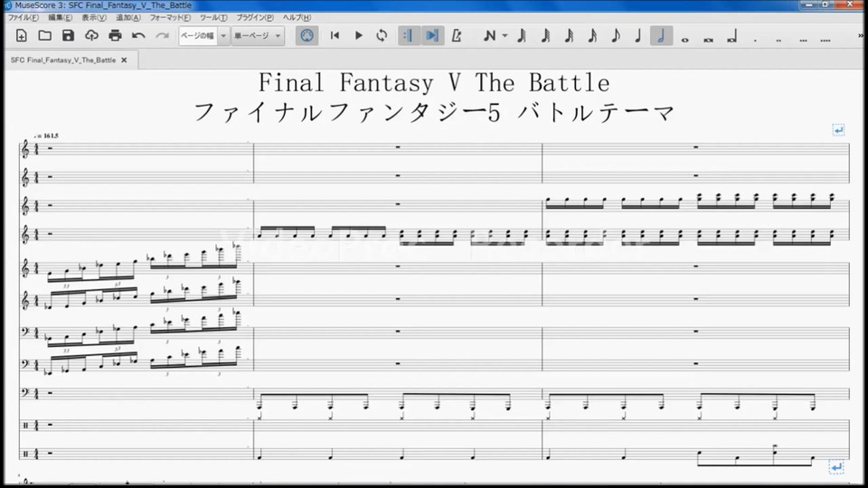Click the system break marker below last staff
This screenshot has width=868, height=488.
pos(836,467)
